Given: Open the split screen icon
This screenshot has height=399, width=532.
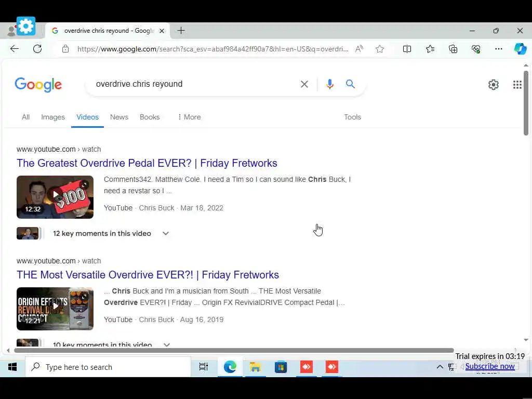Looking at the screenshot, I should [407, 49].
